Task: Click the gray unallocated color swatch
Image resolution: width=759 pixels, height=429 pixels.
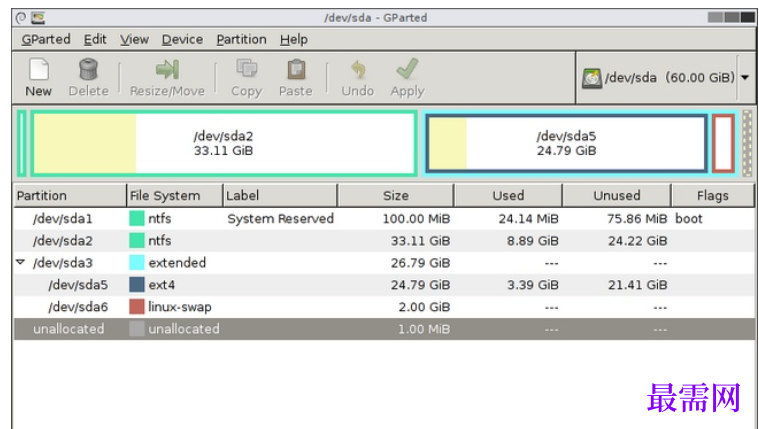Action: click(x=137, y=329)
